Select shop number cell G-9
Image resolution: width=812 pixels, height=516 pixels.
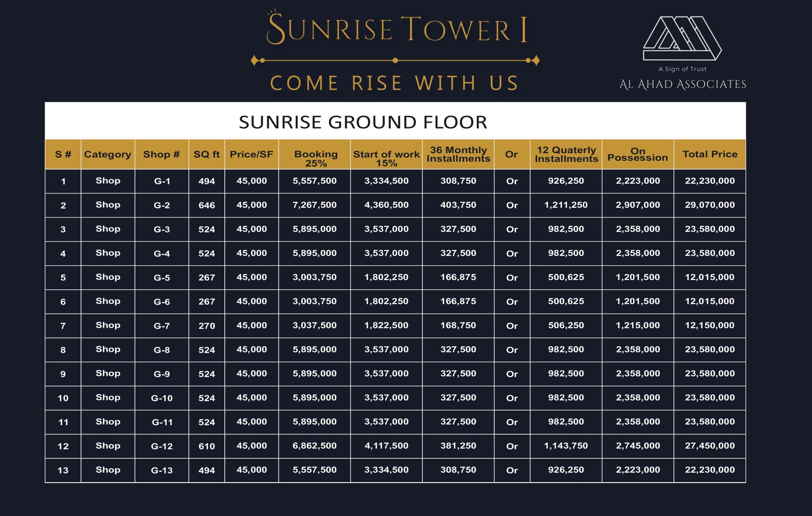point(162,374)
